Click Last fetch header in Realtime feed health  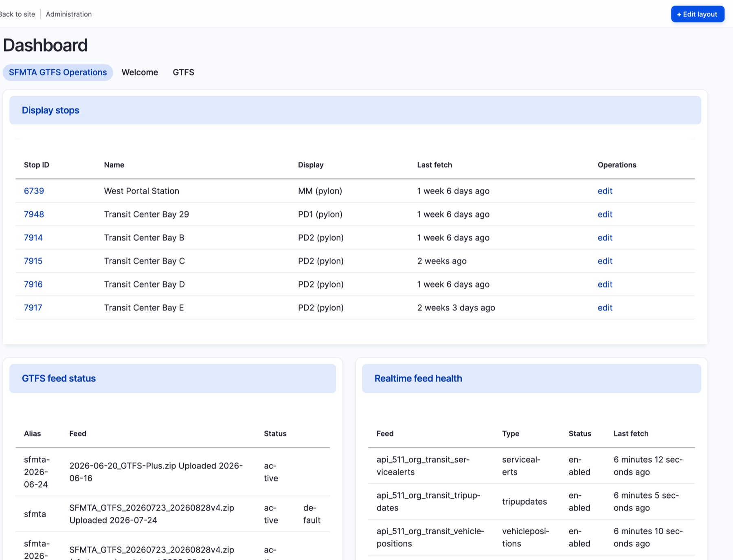pyautogui.click(x=631, y=434)
